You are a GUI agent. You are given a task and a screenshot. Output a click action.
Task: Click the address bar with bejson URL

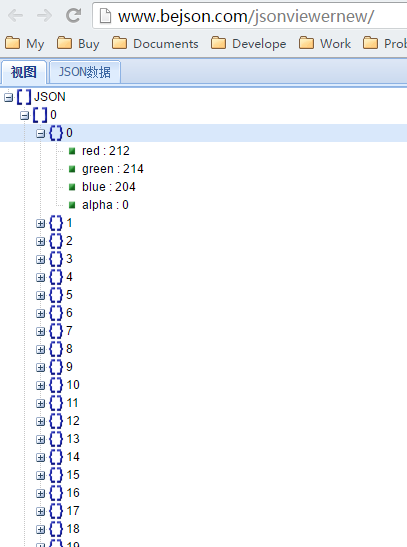249,16
